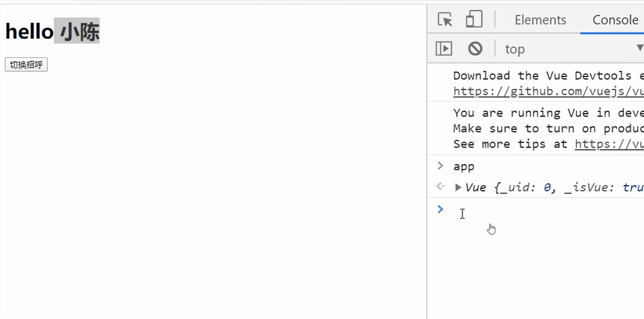Click the returned-value arrow beside the Vue result
This screenshot has height=319, width=644.
[x=440, y=186]
